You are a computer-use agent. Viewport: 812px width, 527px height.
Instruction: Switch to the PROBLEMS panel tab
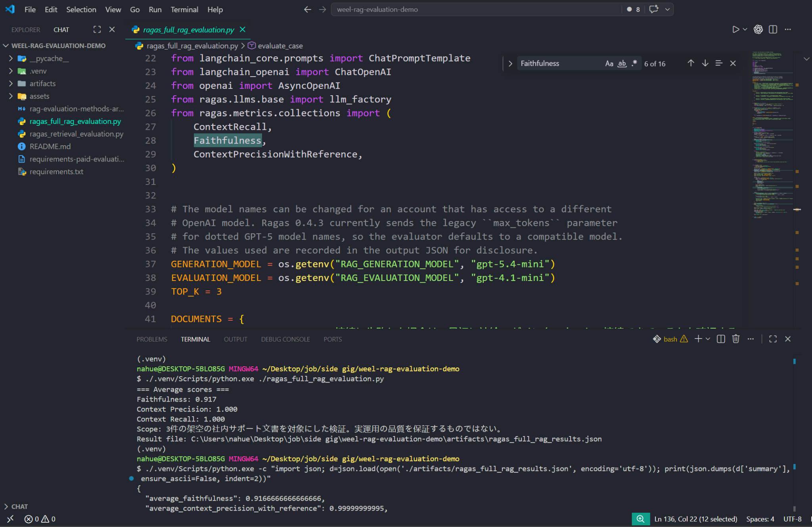click(152, 339)
